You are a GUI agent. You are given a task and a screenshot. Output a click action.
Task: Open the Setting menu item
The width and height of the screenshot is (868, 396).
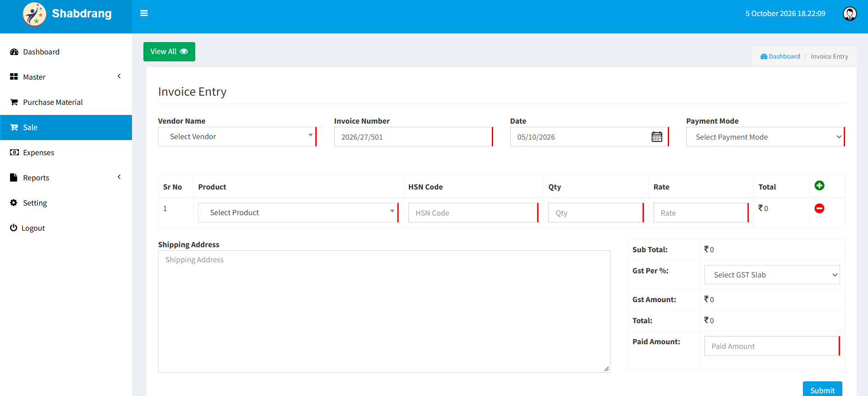66,203
